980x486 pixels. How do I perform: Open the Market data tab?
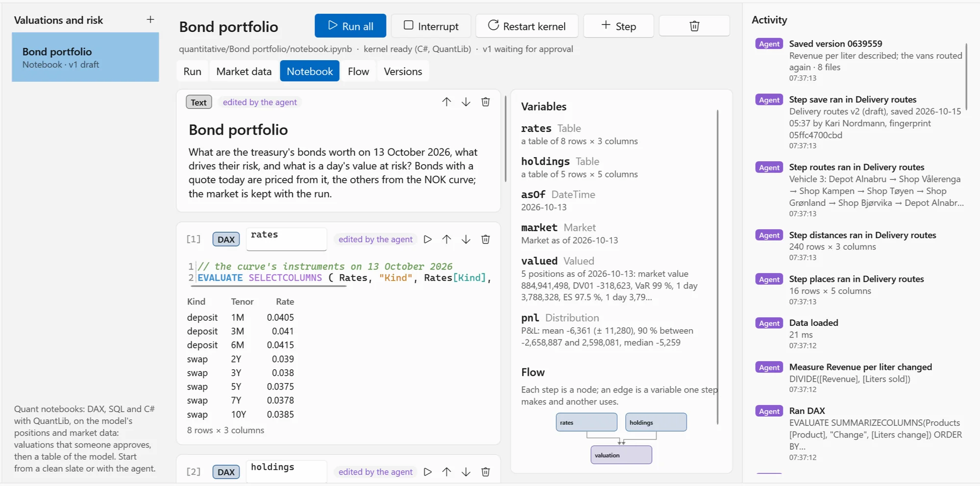(244, 72)
